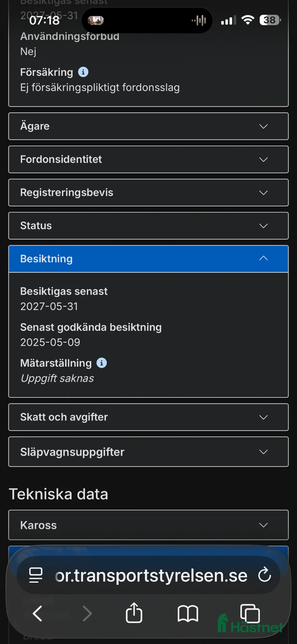Tap the Mätarställning info icon
This screenshot has height=644, width=297.
102,363
